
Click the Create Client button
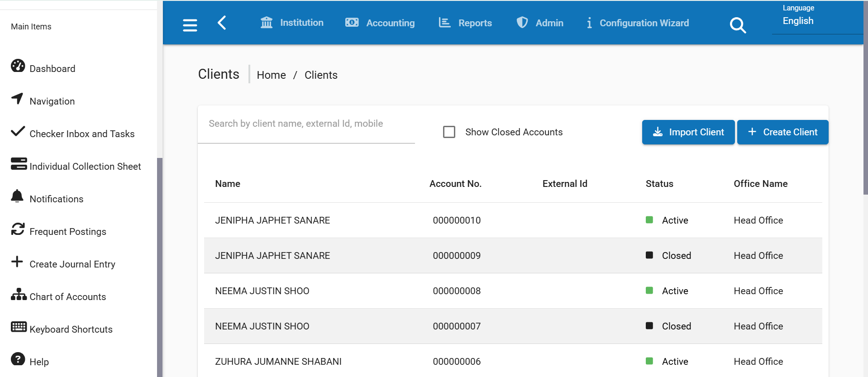coord(782,132)
